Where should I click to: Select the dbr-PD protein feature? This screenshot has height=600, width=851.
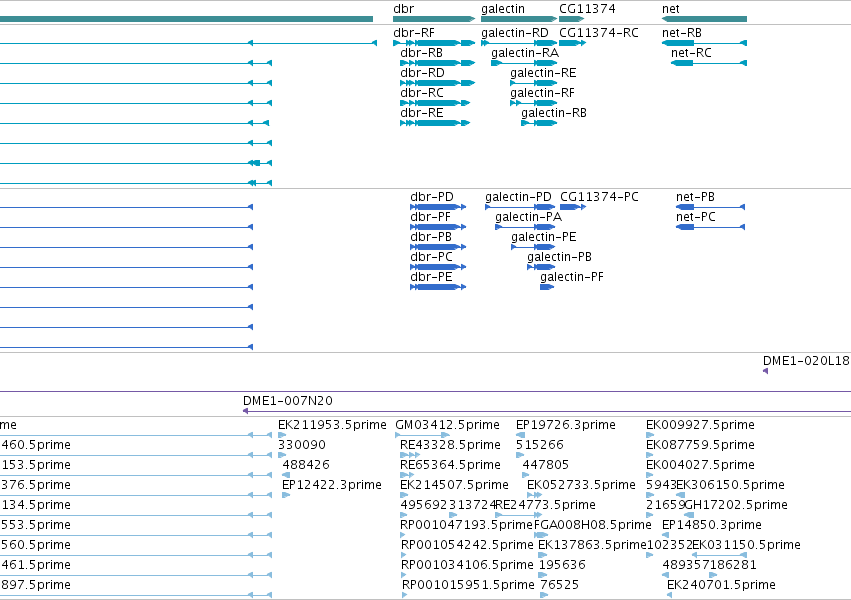(x=438, y=207)
